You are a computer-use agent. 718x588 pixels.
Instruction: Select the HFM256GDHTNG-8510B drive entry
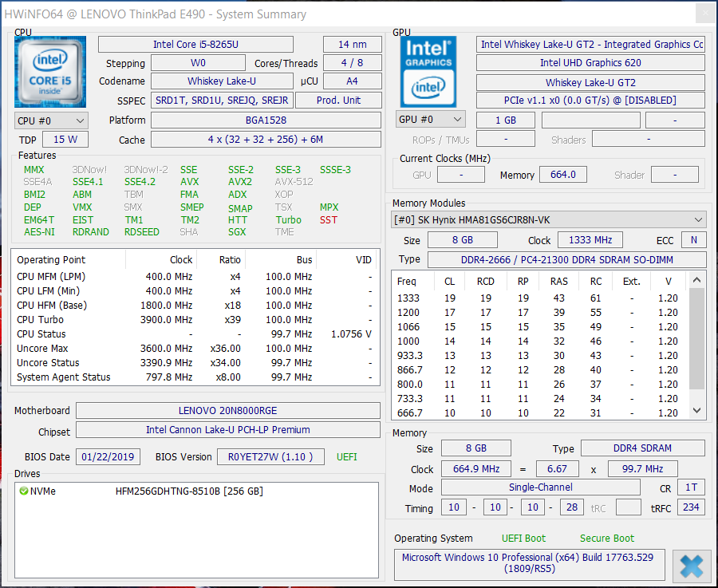189,491
